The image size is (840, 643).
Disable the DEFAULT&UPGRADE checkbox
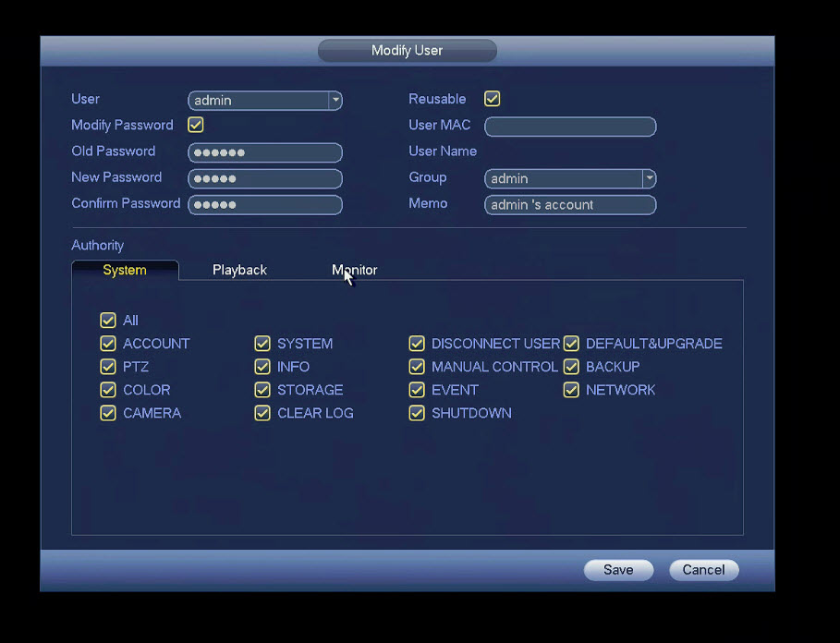tap(571, 344)
